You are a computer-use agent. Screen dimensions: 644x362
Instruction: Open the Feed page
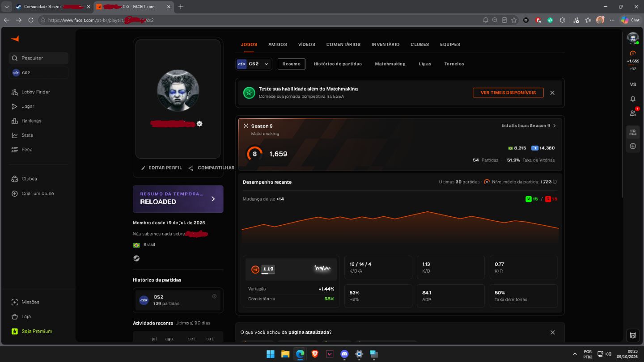(x=22, y=150)
